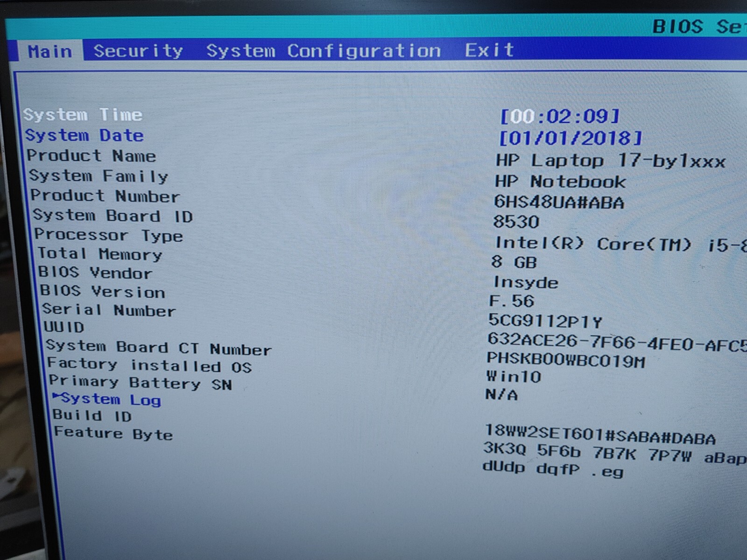This screenshot has height=560, width=747.
Task: Open the System Configuration tab
Action: [324, 51]
